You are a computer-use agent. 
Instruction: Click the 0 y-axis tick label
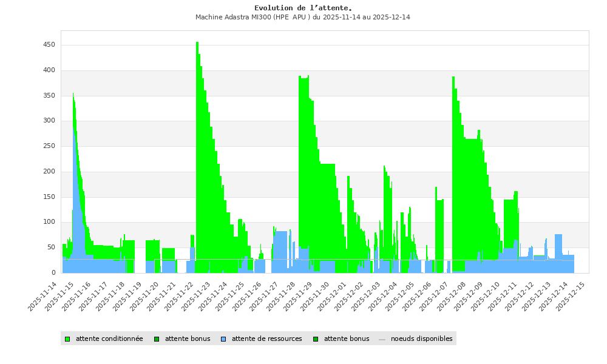click(x=53, y=273)
